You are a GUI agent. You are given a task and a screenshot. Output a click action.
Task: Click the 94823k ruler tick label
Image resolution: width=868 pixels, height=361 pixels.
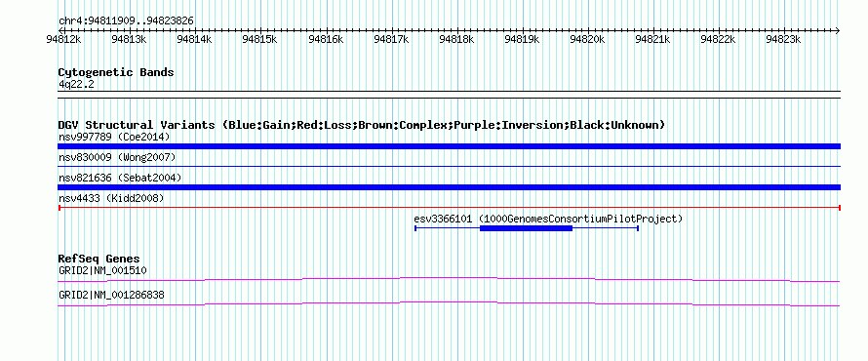coord(784,39)
